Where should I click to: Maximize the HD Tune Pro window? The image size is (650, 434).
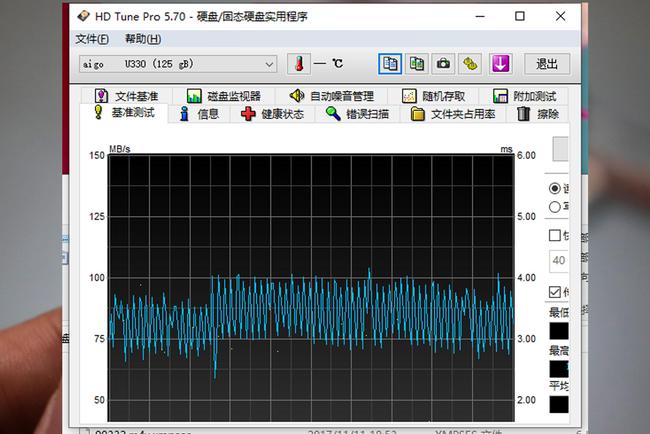(x=520, y=17)
